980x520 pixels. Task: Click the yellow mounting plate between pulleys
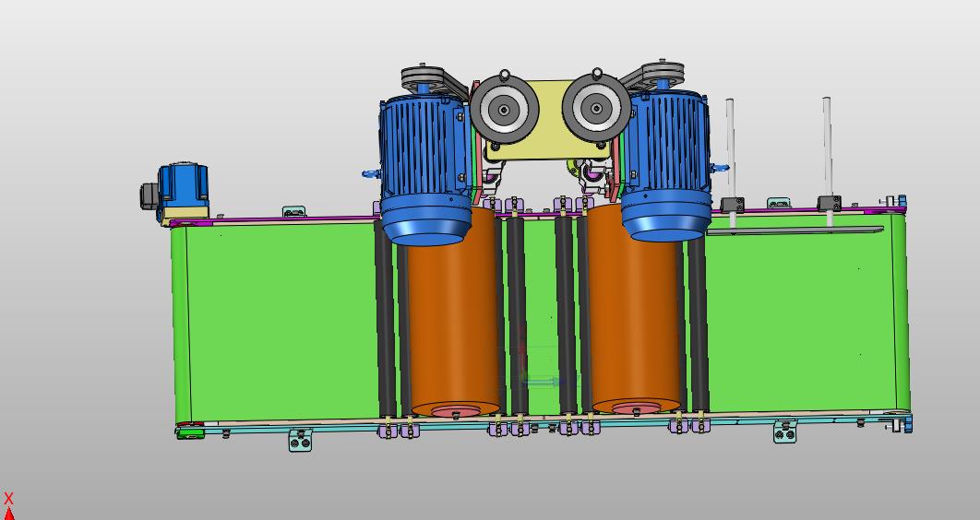[549, 120]
